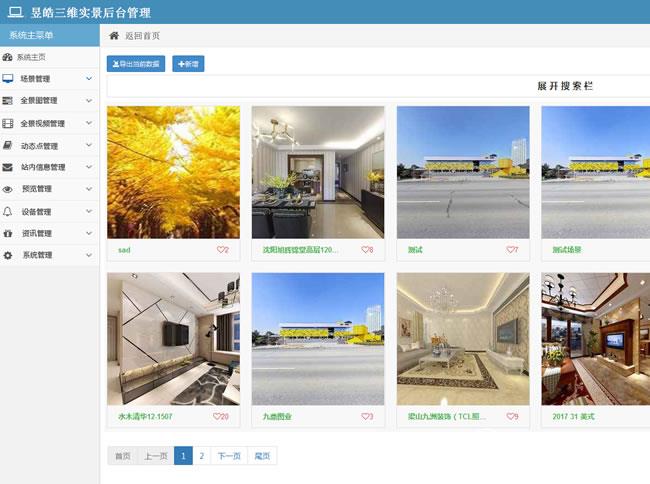Screen dimensions: 650x484
Task: Expand the 全景图管理 chevron
Action: pos(89,100)
